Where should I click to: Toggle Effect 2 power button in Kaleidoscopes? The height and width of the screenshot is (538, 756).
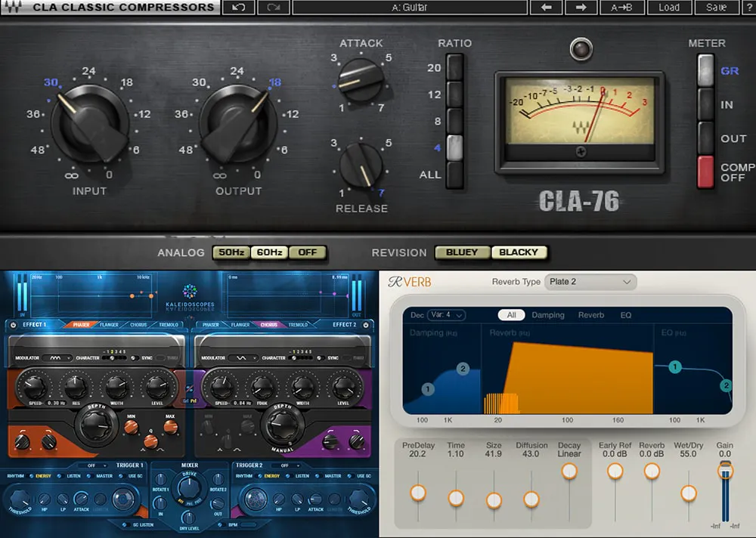[367, 325]
